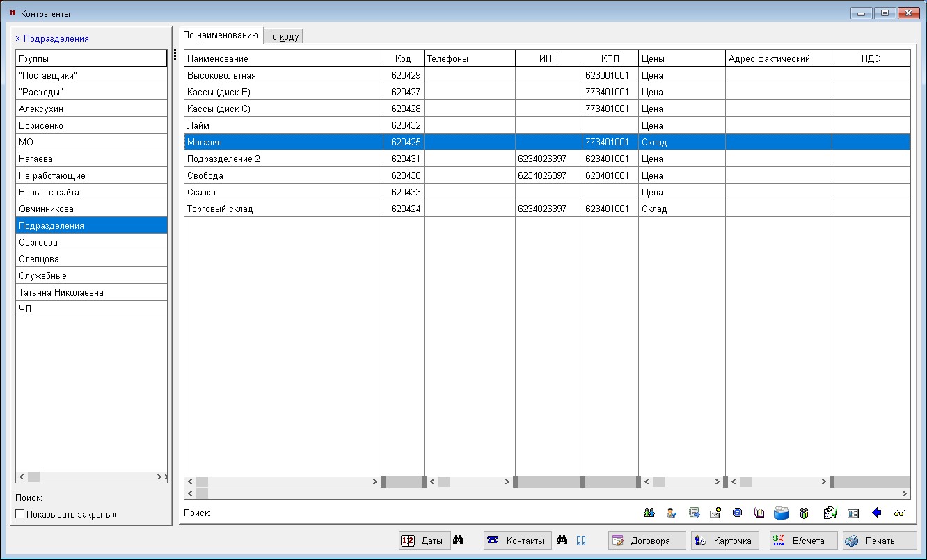Image resolution: width=927 pixels, height=560 pixels.
Task: Click the envelope mail icon
Action: point(715,513)
